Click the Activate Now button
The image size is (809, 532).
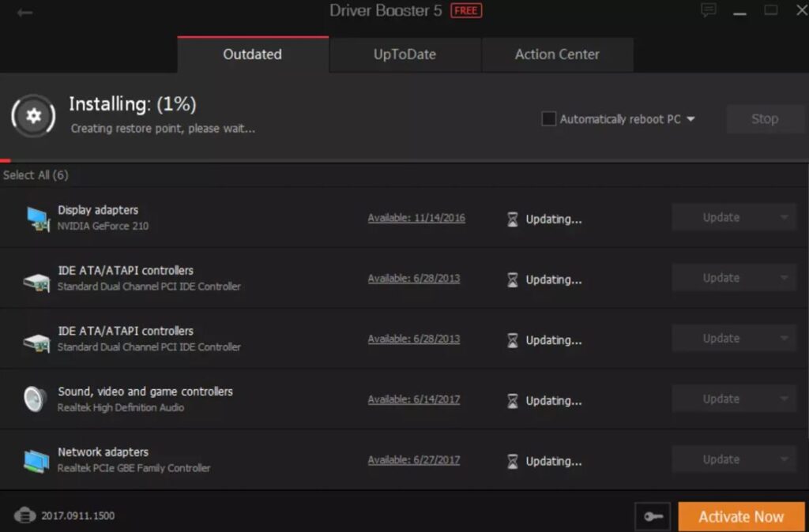(741, 517)
